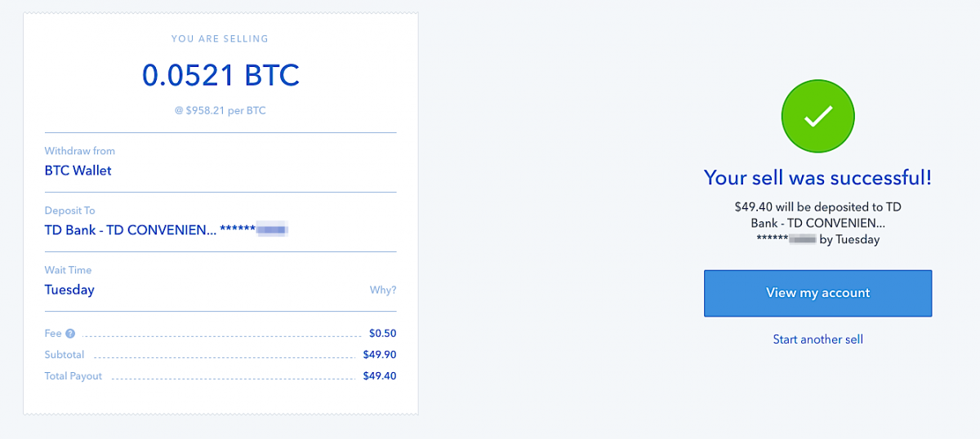Click the Why? link beside Wait Time
This screenshot has height=439, width=980.
(x=383, y=290)
